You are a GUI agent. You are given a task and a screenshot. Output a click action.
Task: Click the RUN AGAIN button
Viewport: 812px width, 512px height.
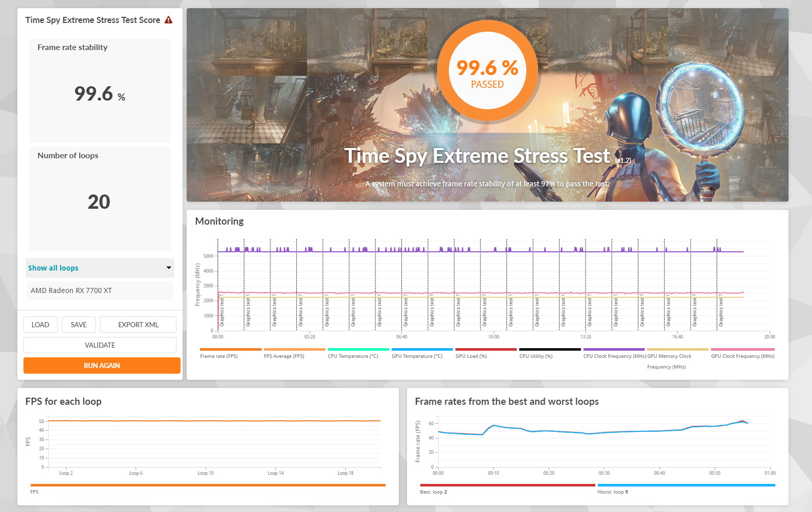tap(102, 365)
